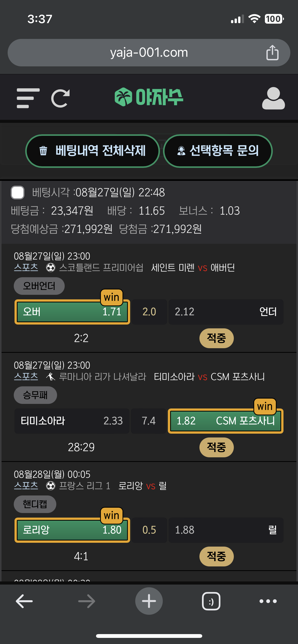
Task: Select the 언더 2.12 odds cell
Action: [x=226, y=312]
